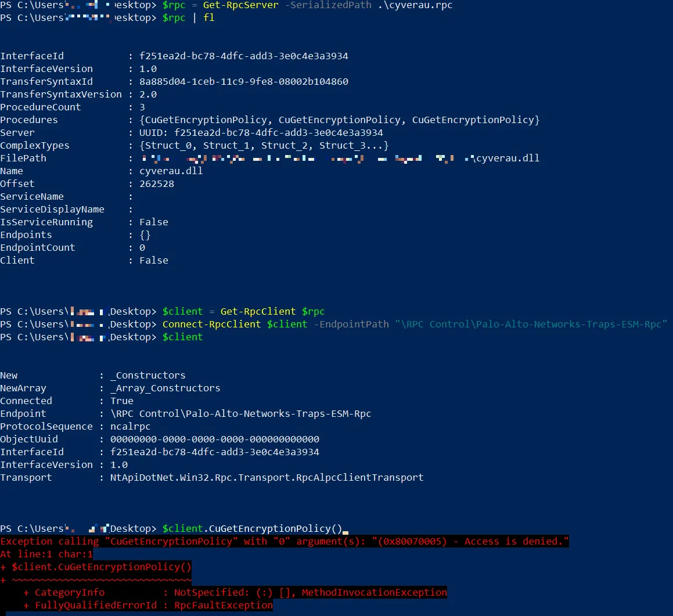Image resolution: width=673 pixels, height=616 pixels.
Task: Click the Procedures list in curly braces
Action: [340, 120]
